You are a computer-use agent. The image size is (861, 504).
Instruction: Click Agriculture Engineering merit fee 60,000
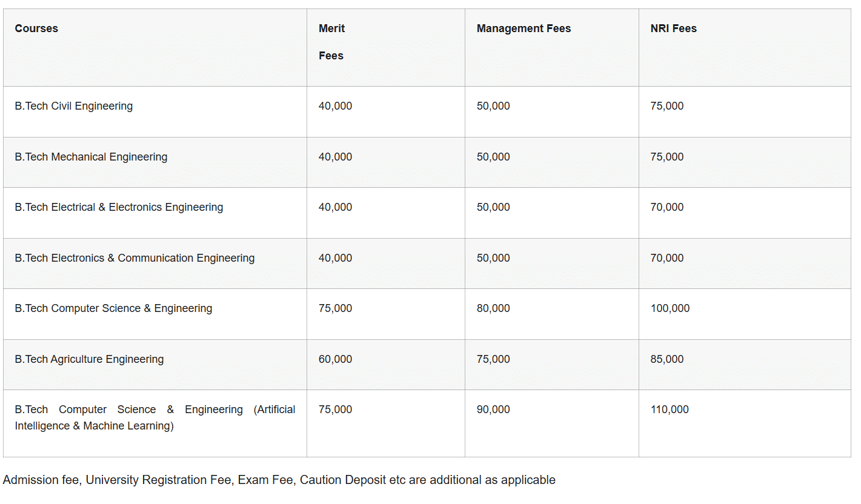335,359
